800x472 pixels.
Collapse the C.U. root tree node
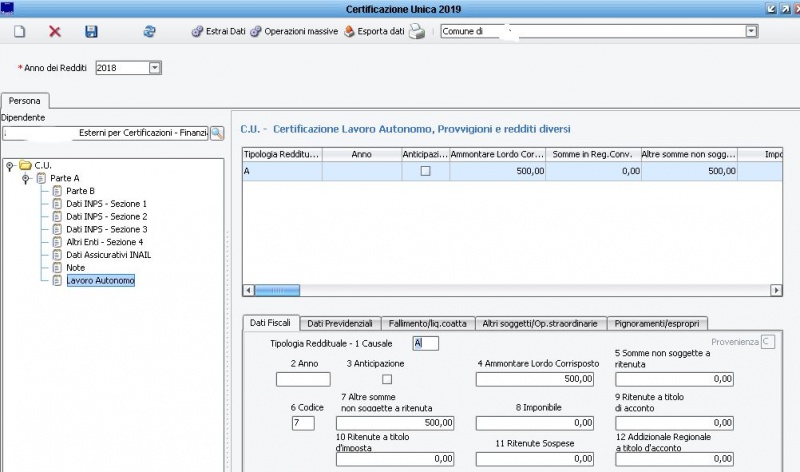point(9,165)
